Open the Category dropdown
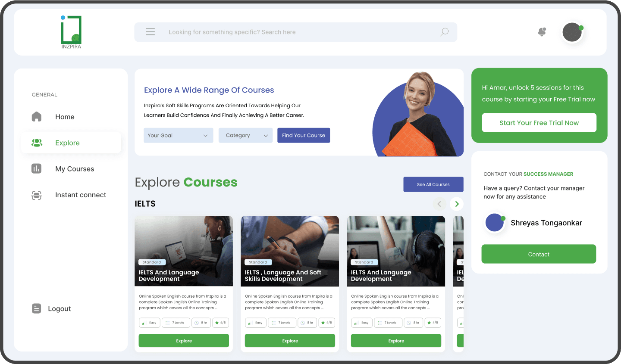The image size is (621, 364). point(246,135)
